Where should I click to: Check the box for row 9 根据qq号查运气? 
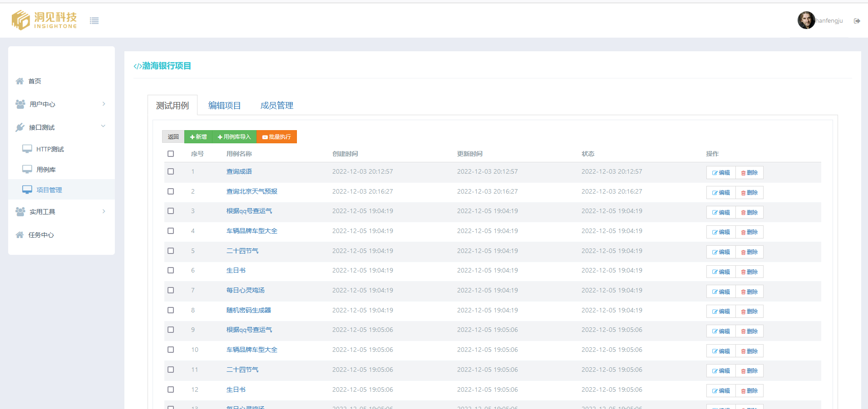coord(171,330)
